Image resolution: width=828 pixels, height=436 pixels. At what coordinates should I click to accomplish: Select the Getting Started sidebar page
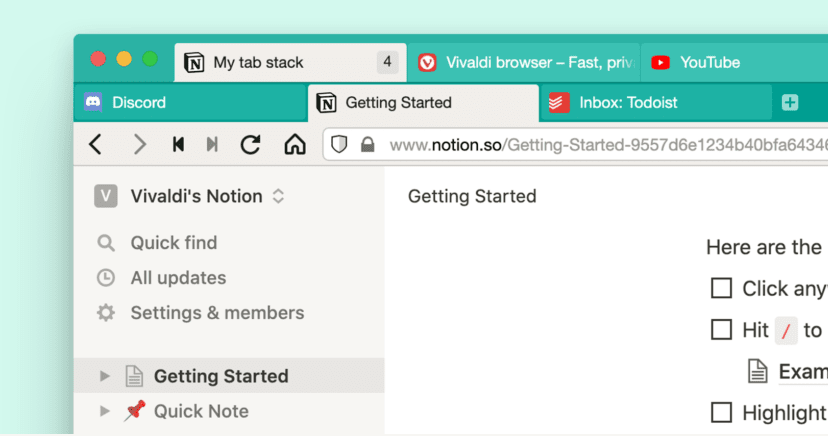pyautogui.click(x=229, y=376)
